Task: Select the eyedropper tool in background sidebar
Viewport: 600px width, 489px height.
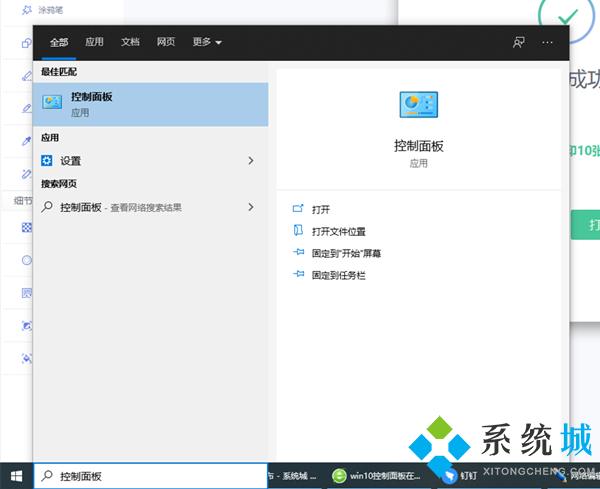Action: click(x=27, y=141)
